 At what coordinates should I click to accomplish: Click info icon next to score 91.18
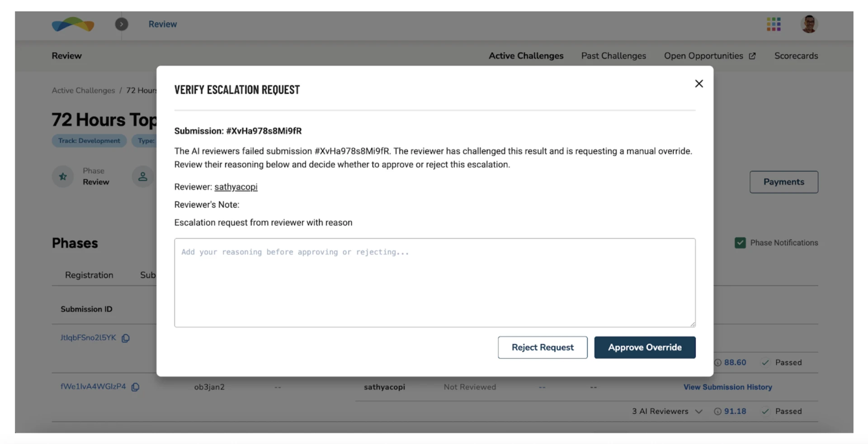[717, 411]
